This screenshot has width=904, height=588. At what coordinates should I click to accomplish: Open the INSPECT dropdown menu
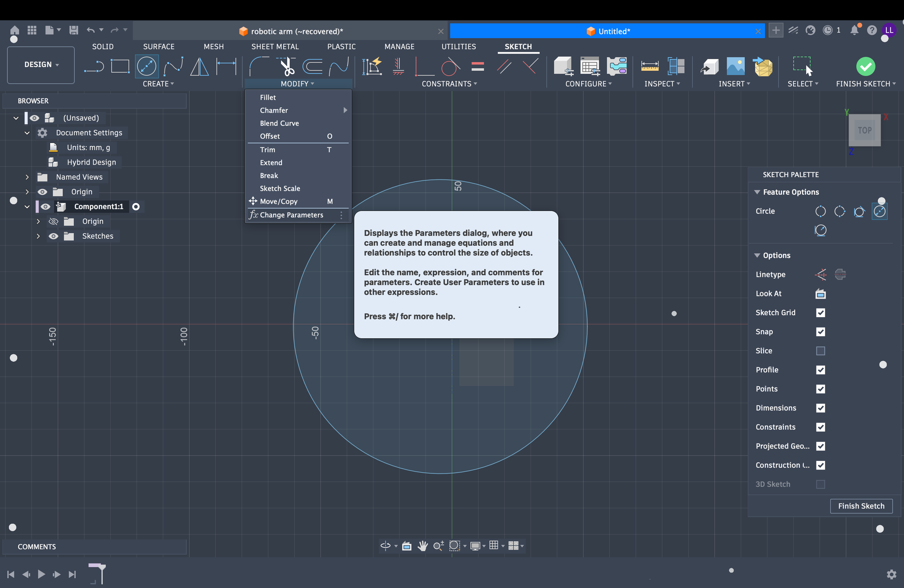click(662, 84)
